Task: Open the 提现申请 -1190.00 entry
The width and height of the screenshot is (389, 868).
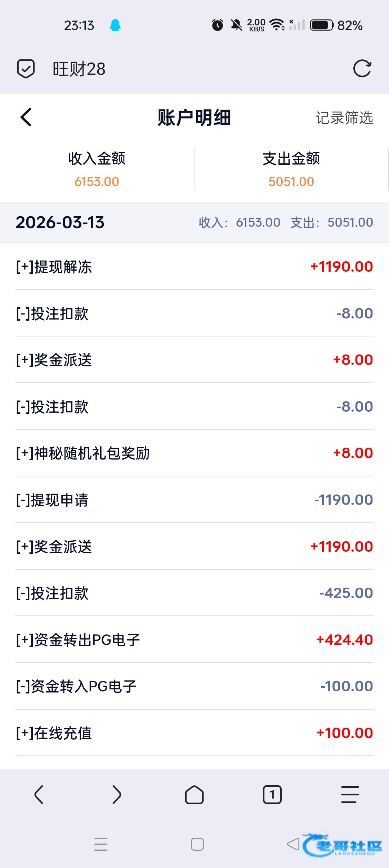Action: (x=194, y=500)
